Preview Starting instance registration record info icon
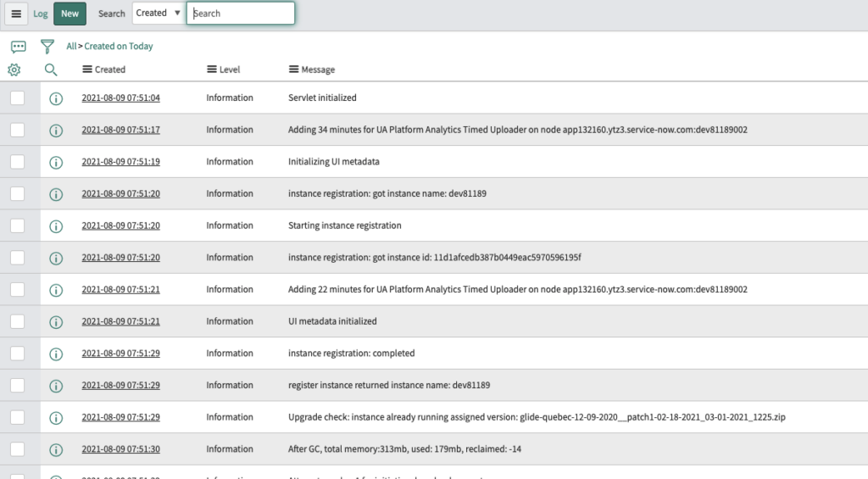 pos(56,226)
